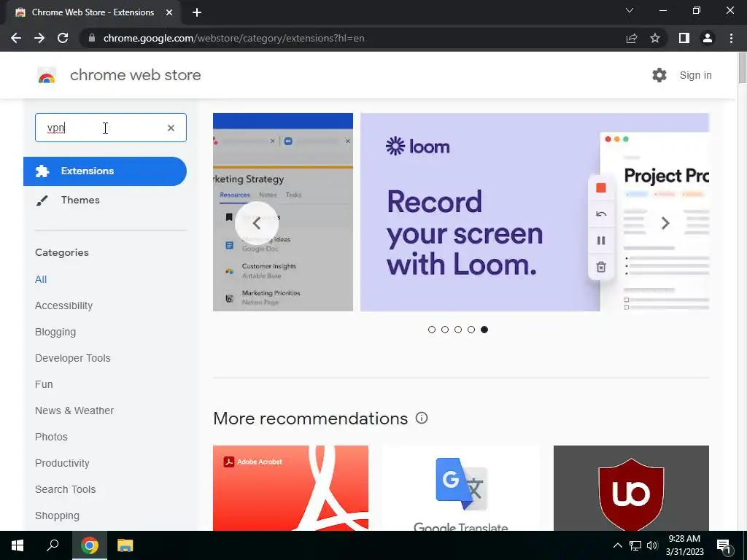Open the notification center
Screen dimensions: 747x560
click(x=724, y=546)
